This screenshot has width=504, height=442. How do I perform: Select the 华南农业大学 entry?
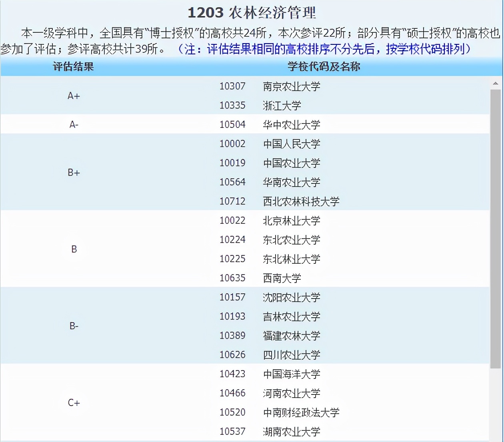tap(291, 182)
